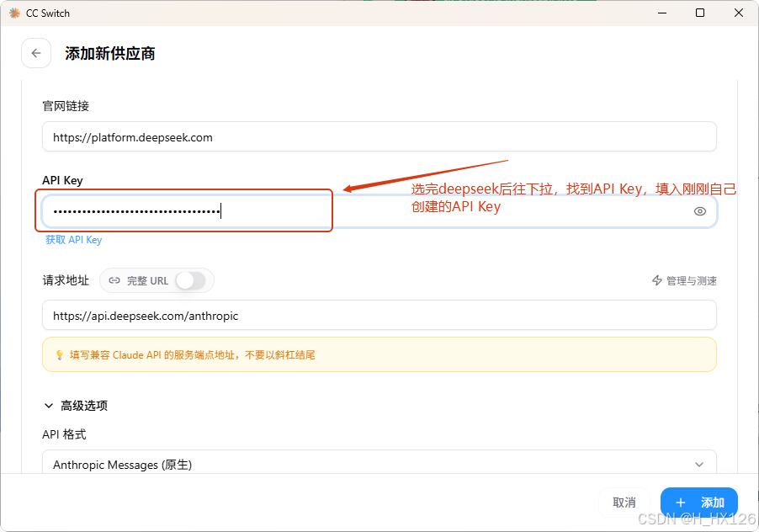Maximize the CC Switch window

pyautogui.click(x=700, y=13)
